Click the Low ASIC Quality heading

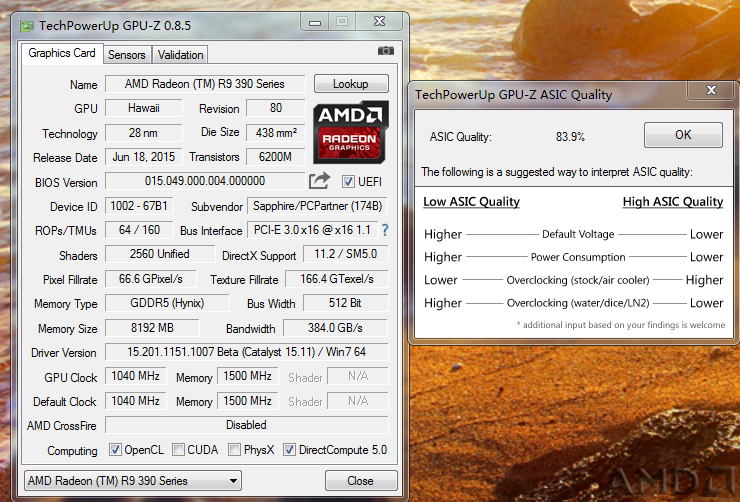(471, 202)
